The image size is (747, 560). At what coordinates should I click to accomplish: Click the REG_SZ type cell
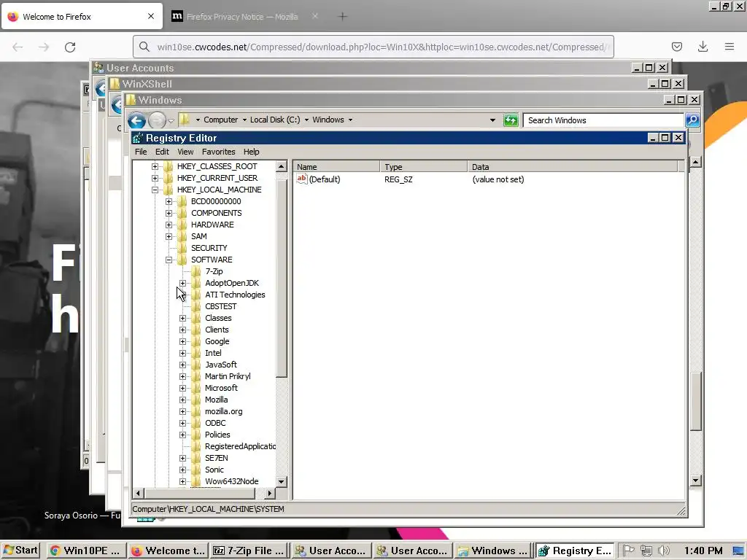coord(398,179)
